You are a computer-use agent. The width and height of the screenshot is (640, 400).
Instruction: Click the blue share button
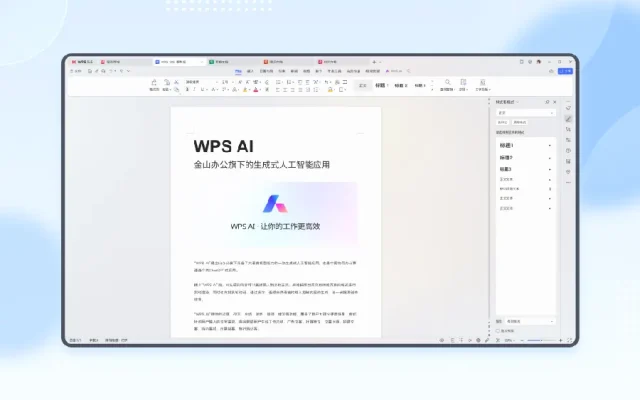pos(565,71)
